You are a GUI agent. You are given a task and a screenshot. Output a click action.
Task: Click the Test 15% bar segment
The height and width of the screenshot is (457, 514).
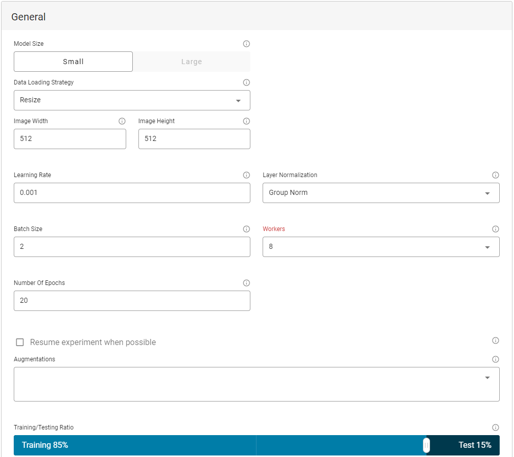coord(465,445)
